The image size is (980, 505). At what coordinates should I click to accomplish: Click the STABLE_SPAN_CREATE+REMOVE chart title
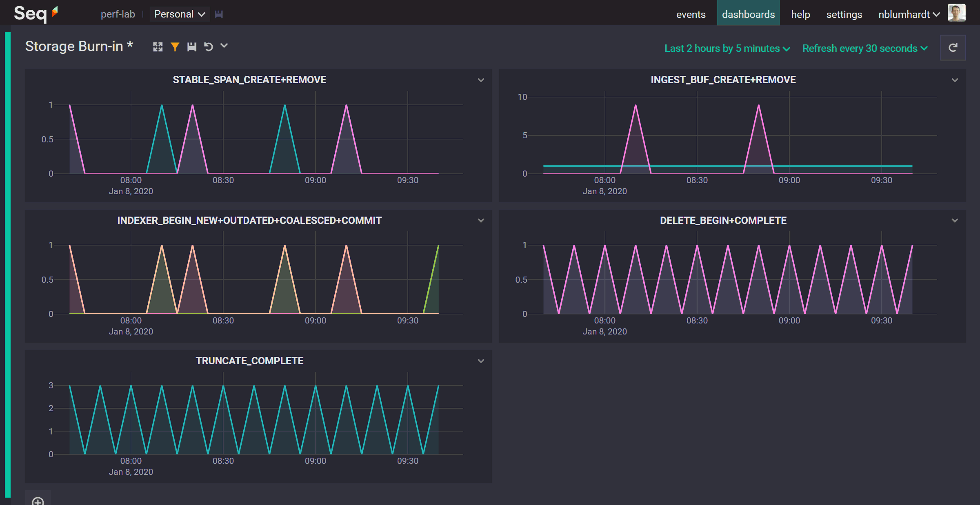(249, 80)
